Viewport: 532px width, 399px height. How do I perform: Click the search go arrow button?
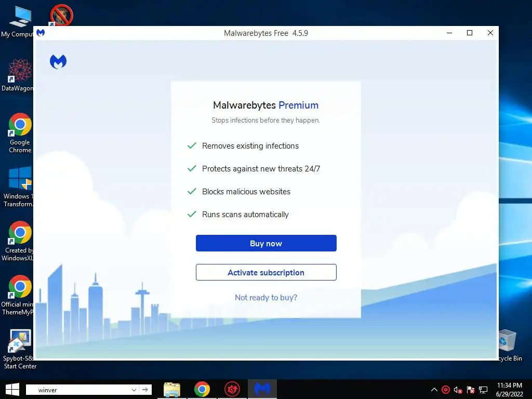pos(145,390)
